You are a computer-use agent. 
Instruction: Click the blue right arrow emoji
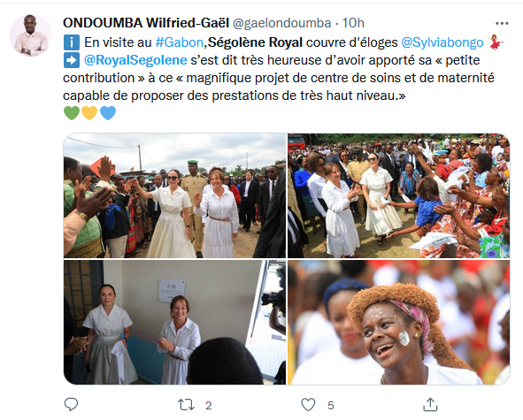pyautogui.click(x=72, y=60)
